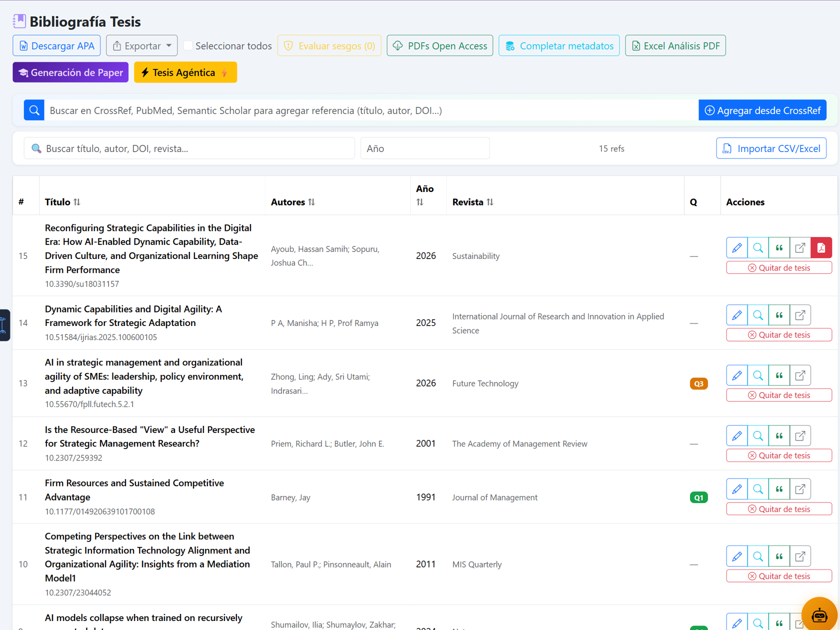Focus the Buscar título, autor, DOI field
840x630 pixels.
189,148
